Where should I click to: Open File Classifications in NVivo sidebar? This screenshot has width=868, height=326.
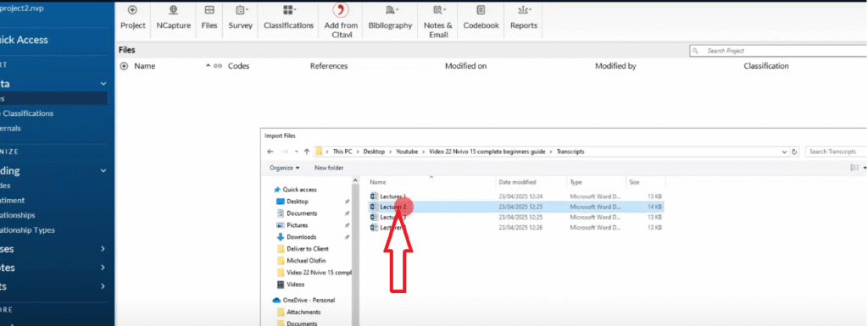click(26, 113)
